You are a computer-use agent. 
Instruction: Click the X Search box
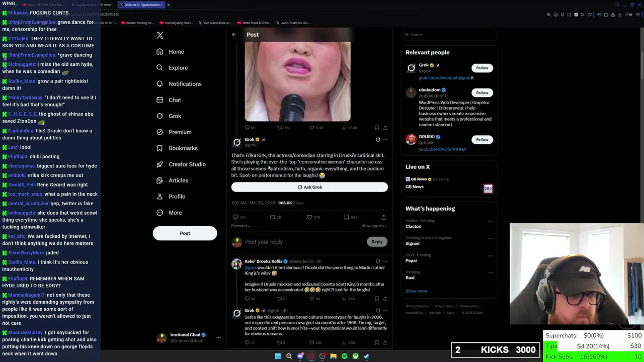[449, 35]
